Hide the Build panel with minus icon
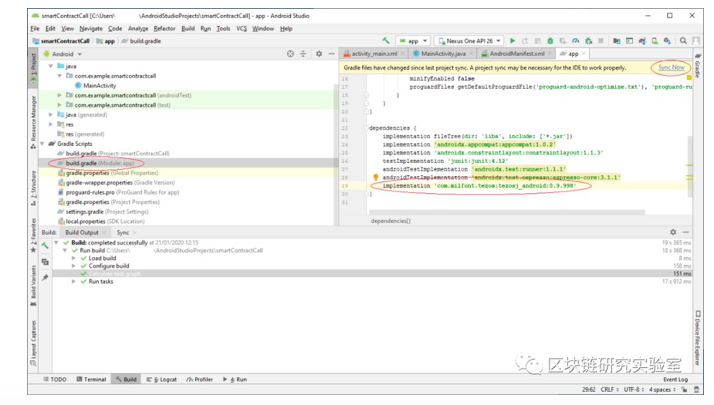Viewport: 714px width, 405px height. point(686,232)
